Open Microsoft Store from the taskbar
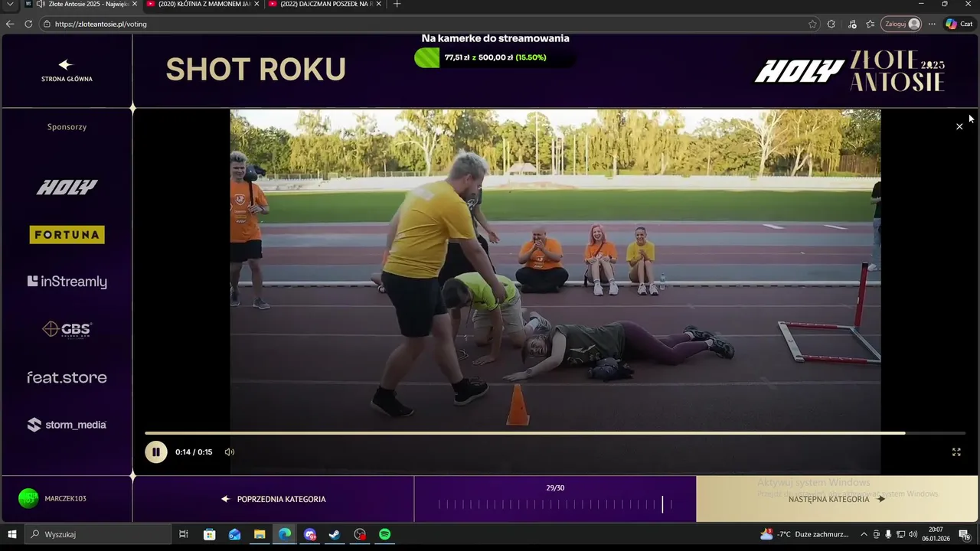 point(209,534)
